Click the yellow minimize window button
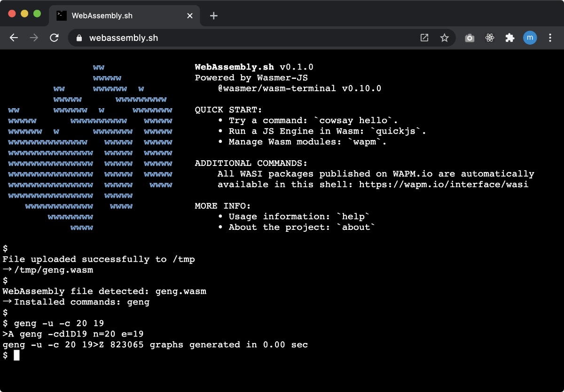The width and height of the screenshot is (564, 392). coord(24,14)
